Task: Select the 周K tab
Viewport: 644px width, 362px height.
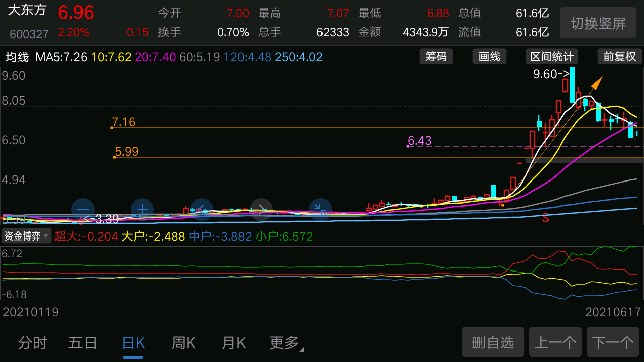Action: pos(183,343)
